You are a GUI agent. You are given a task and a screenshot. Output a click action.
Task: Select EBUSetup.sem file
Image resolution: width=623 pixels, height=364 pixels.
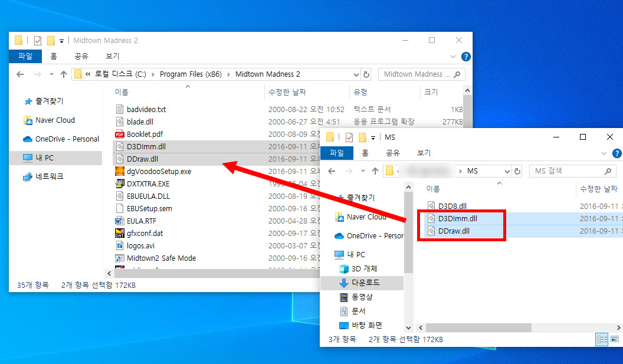pyautogui.click(x=149, y=208)
